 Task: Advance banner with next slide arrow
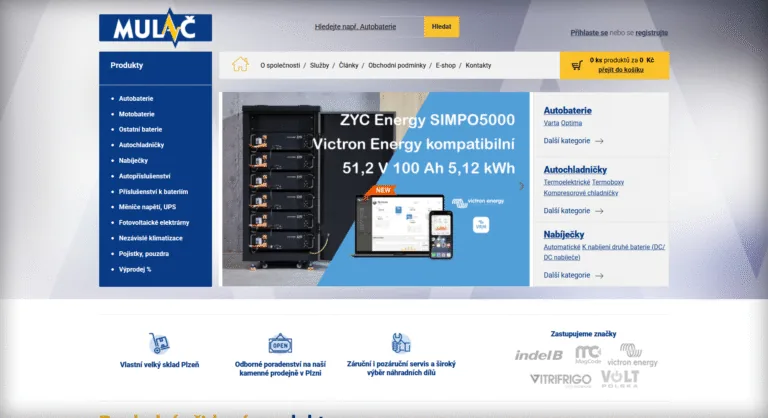pos(521,186)
